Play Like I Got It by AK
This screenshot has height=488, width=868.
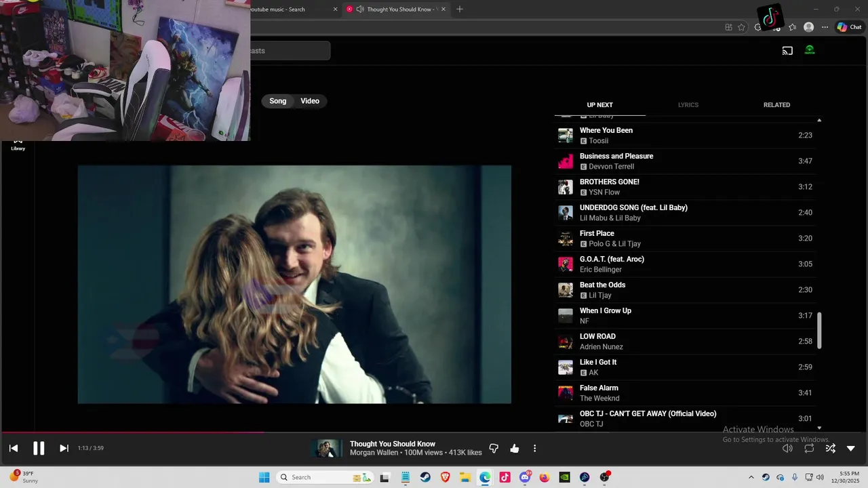click(685, 367)
